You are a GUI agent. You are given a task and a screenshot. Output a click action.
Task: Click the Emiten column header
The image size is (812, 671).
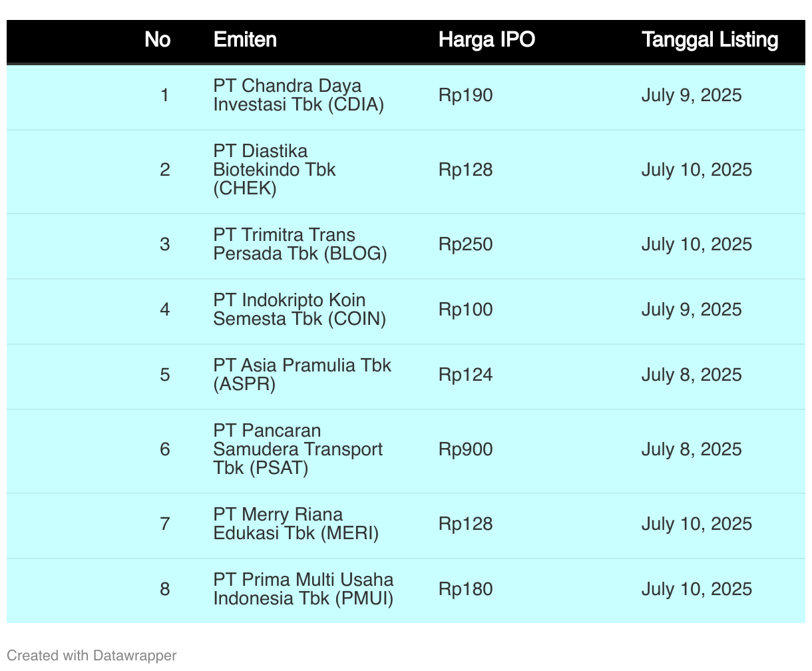click(245, 40)
